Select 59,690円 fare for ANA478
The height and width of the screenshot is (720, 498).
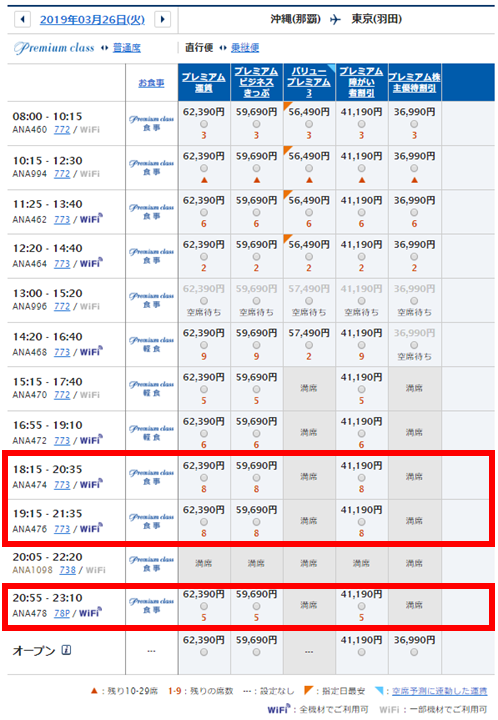point(256,607)
